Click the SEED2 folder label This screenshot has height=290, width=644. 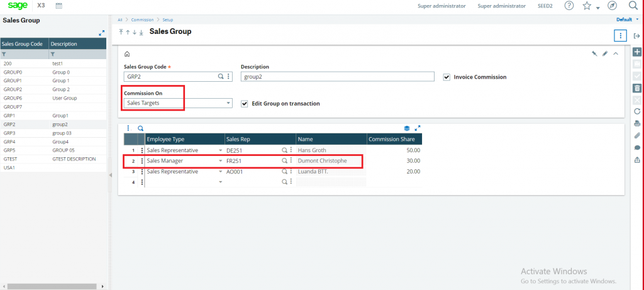tap(546, 6)
